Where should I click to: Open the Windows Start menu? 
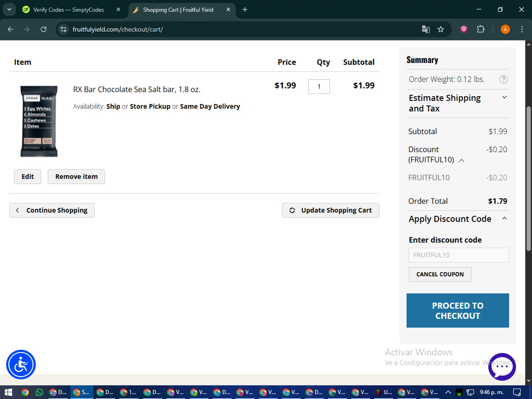pyautogui.click(x=9, y=392)
